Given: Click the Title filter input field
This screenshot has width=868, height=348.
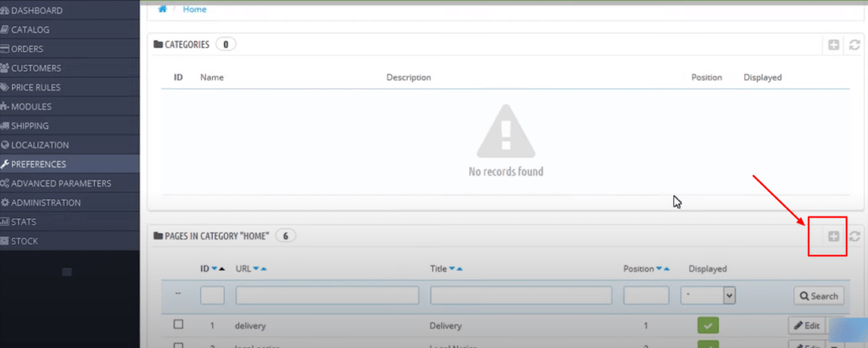Looking at the screenshot, I should (x=521, y=296).
